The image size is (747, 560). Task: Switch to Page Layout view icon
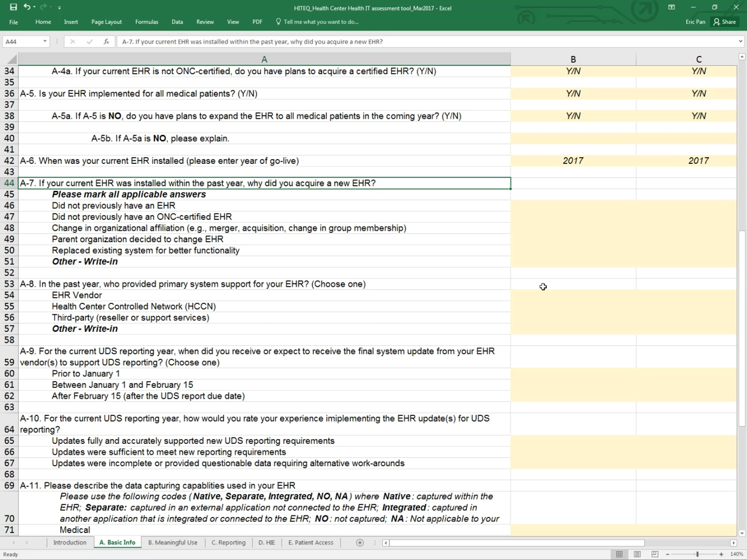tap(637, 554)
